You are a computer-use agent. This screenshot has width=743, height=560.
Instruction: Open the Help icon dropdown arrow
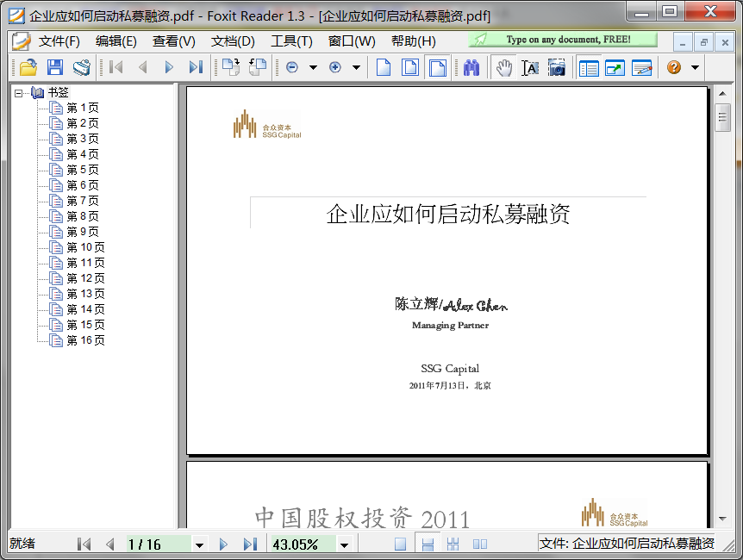tap(695, 68)
